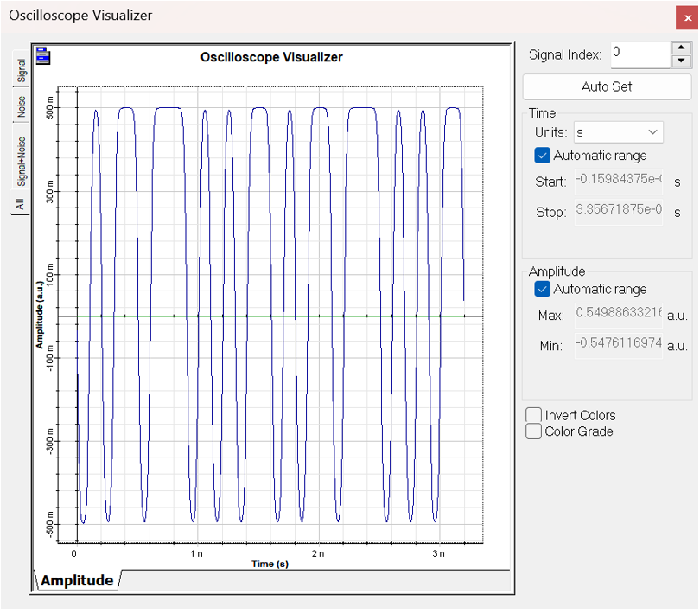Toggle Automatic range under Time

pyautogui.click(x=543, y=156)
